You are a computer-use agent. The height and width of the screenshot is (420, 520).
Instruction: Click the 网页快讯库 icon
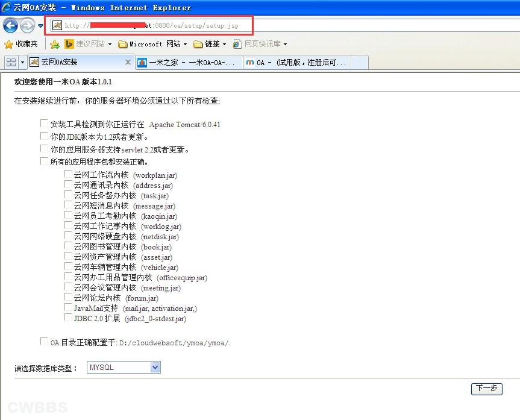coord(237,44)
